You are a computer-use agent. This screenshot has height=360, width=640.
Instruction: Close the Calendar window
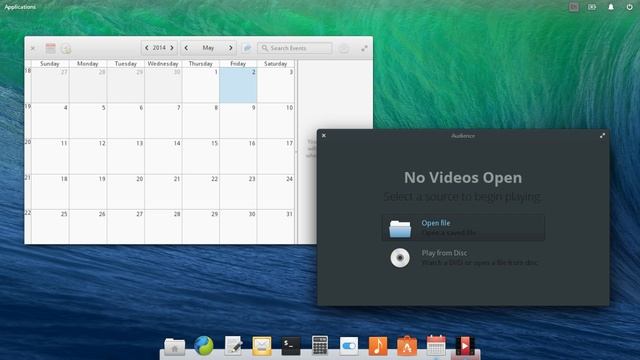pyautogui.click(x=33, y=48)
